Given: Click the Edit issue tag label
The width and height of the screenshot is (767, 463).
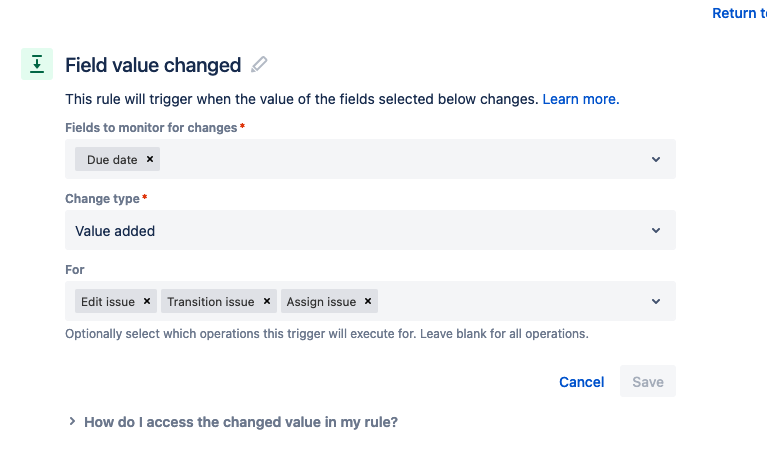Looking at the screenshot, I should click(108, 301).
